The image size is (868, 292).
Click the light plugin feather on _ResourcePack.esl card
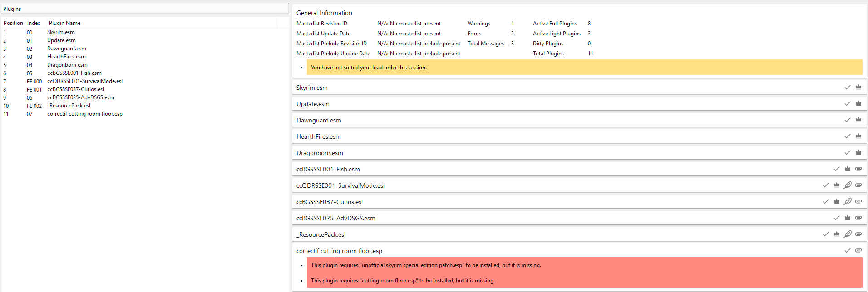pyautogui.click(x=848, y=234)
